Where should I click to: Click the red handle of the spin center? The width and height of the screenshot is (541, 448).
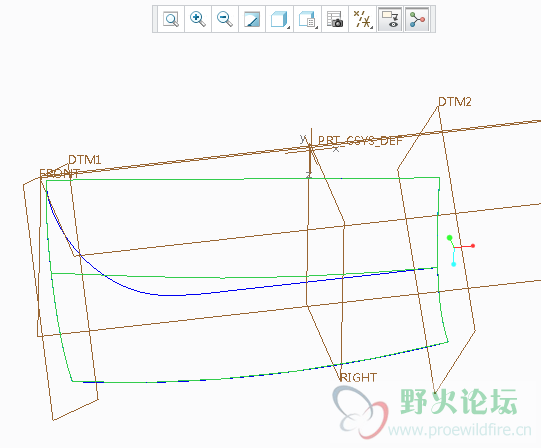point(473,246)
